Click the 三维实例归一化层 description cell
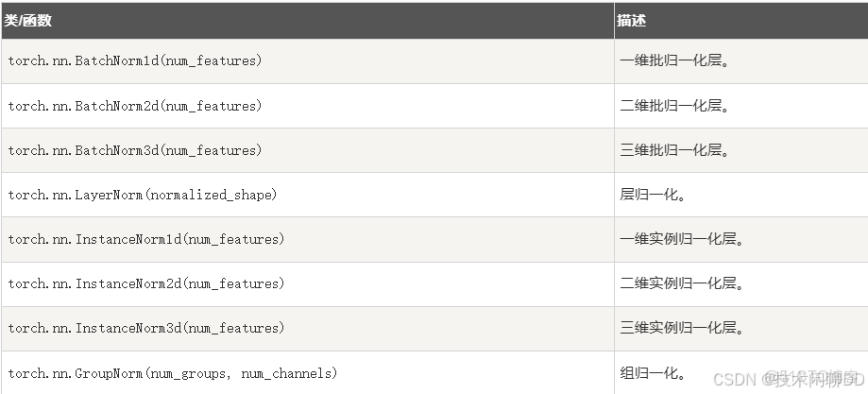This screenshot has height=394, width=868. click(x=683, y=328)
